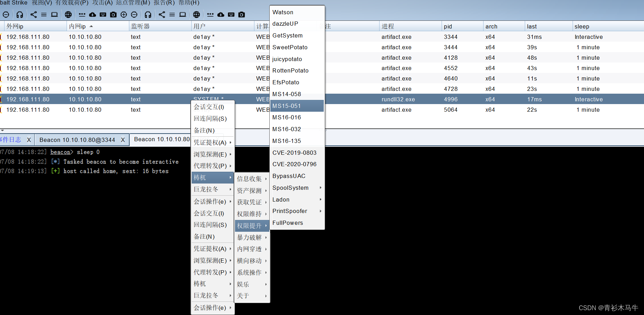
Task: Open the 系统操作 submenu
Action: point(252,273)
